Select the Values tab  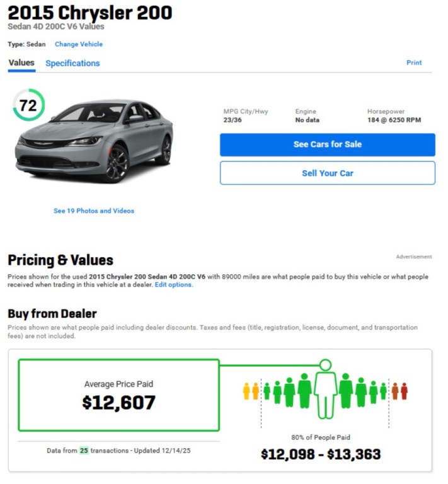(x=21, y=63)
